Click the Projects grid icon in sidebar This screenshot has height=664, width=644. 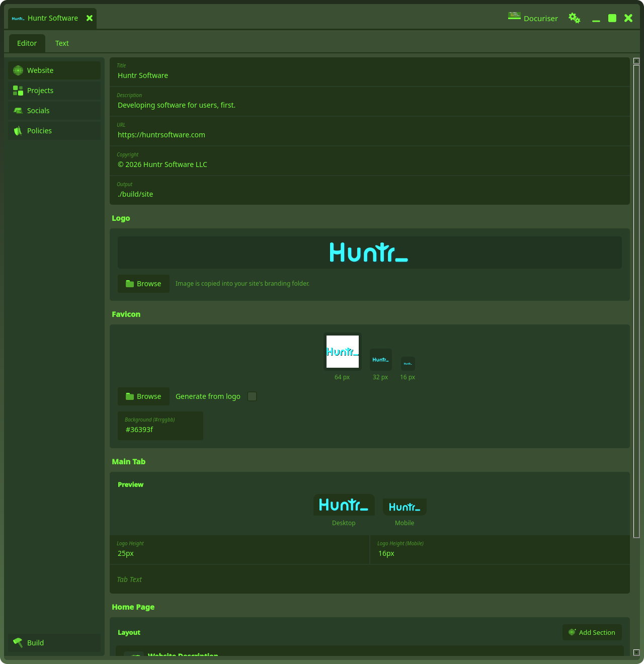(18, 91)
